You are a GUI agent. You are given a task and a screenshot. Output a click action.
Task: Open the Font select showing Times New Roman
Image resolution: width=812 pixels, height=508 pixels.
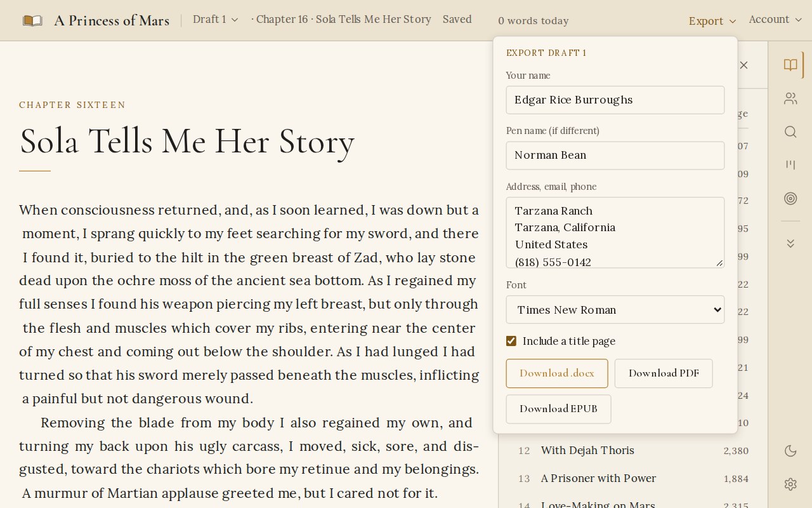point(615,310)
